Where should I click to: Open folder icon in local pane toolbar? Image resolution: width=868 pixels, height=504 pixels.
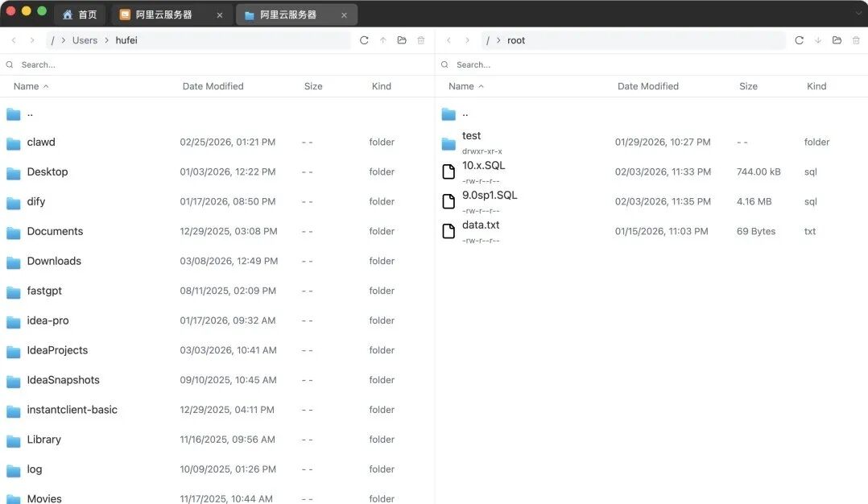(x=402, y=40)
